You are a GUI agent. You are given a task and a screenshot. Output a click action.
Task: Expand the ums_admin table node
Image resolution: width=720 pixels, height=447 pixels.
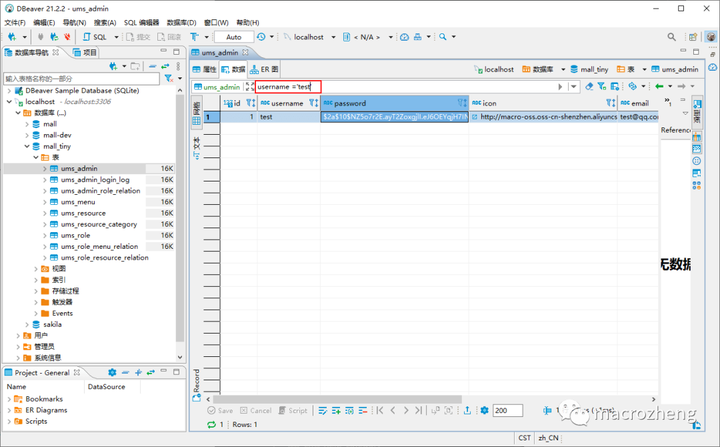[45, 169]
